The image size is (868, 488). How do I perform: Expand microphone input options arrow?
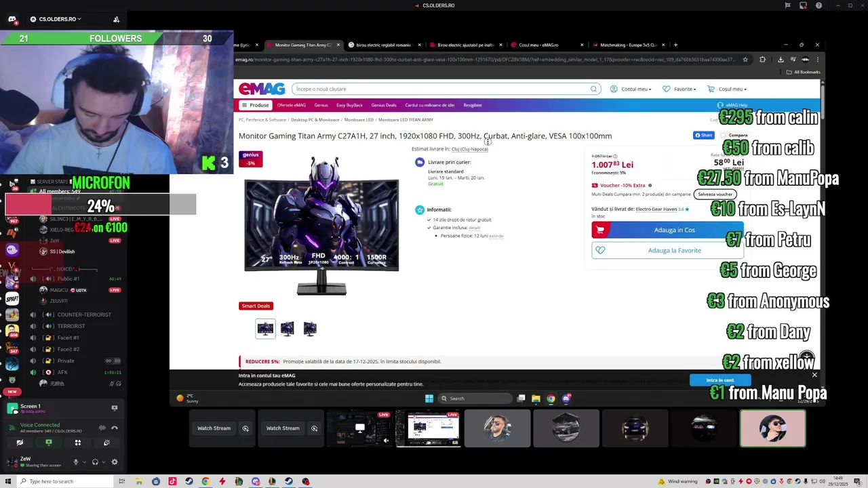[83, 462]
